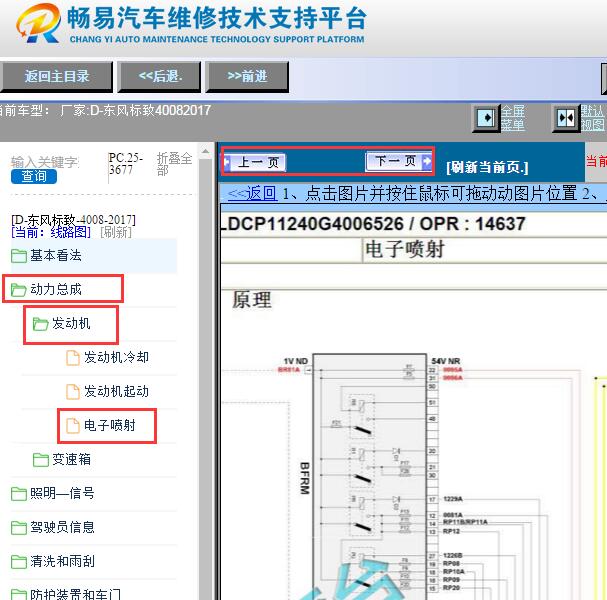Click the [D-东风标致-4008-2017] label
This screenshot has height=600, width=607.
(x=73, y=220)
